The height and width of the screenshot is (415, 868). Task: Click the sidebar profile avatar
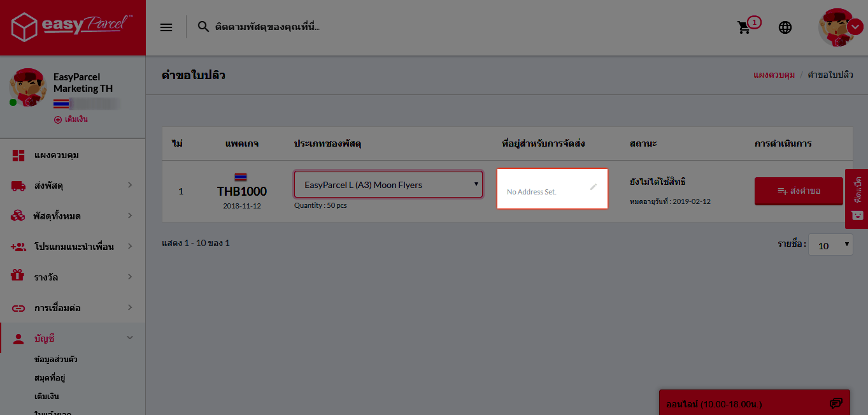click(27, 87)
